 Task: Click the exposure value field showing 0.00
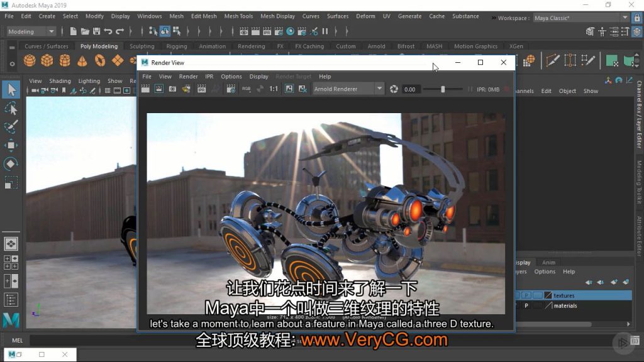[x=410, y=89]
